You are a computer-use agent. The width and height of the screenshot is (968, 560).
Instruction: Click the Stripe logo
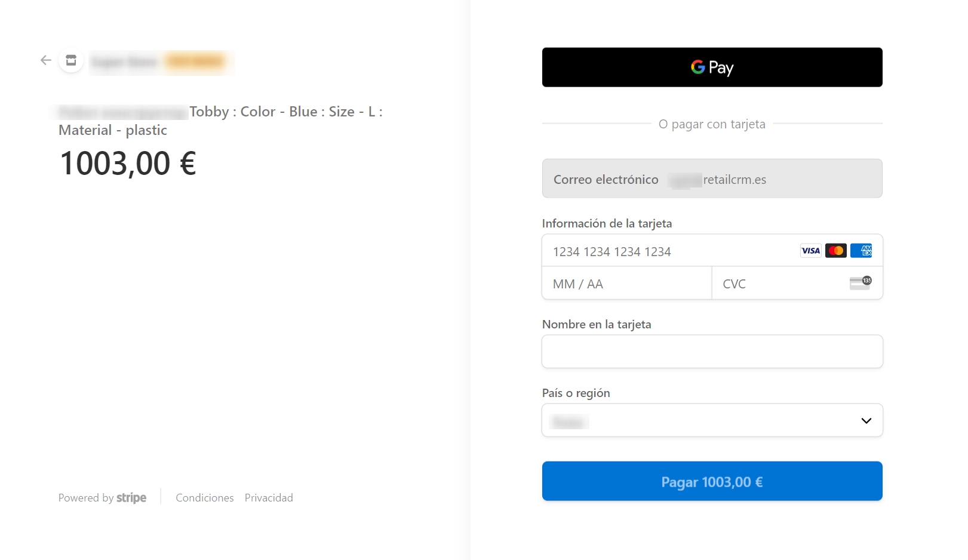click(x=131, y=498)
